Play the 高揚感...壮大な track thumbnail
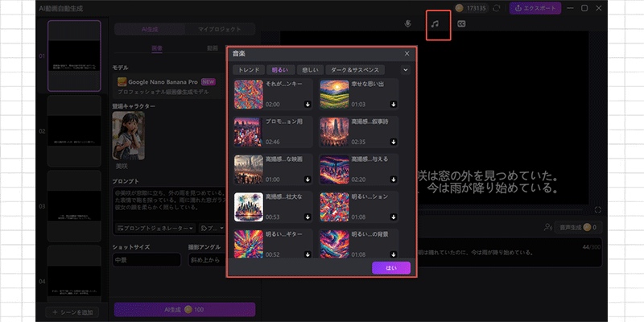The image size is (644, 322). 249,207
